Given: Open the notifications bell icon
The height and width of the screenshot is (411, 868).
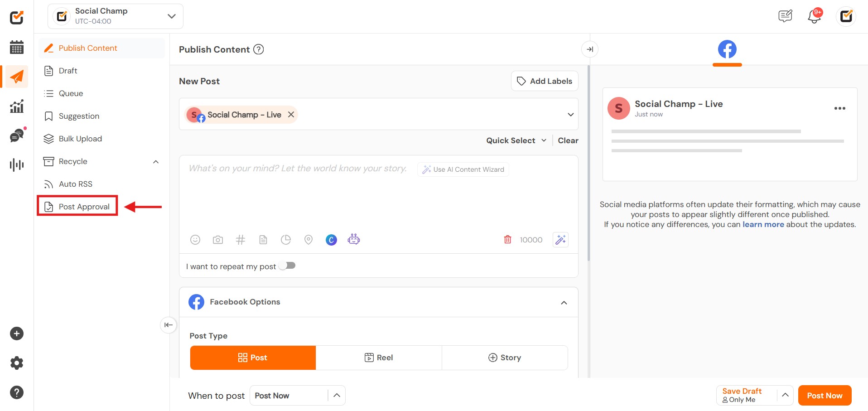Looking at the screenshot, I should click(814, 17).
